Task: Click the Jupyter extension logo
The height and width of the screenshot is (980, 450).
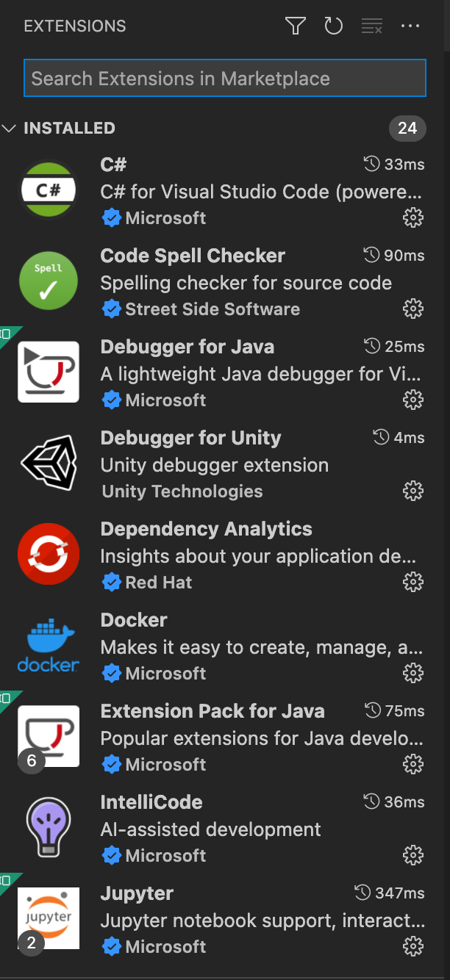Action: (x=49, y=918)
